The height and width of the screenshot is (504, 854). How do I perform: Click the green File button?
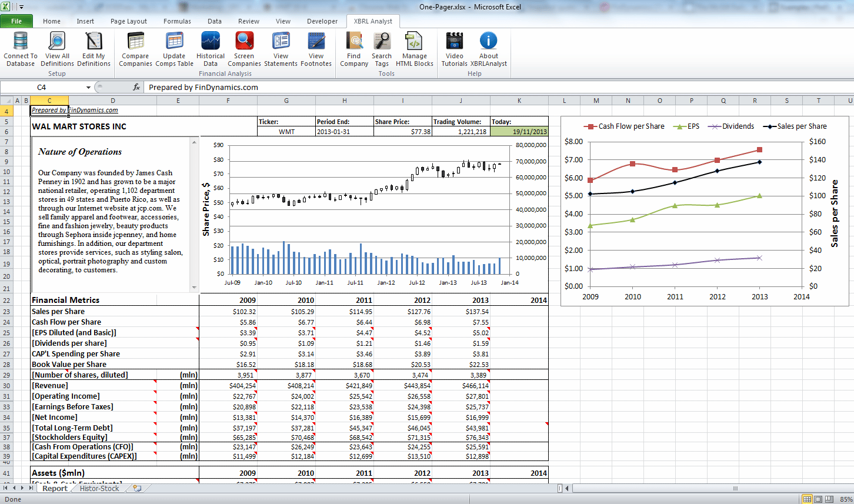(x=16, y=21)
